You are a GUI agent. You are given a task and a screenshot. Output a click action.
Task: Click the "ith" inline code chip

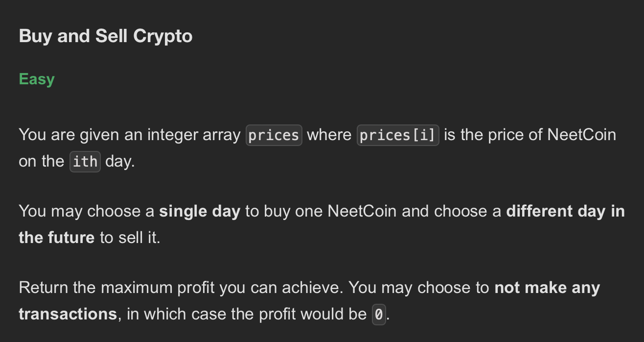85,162
